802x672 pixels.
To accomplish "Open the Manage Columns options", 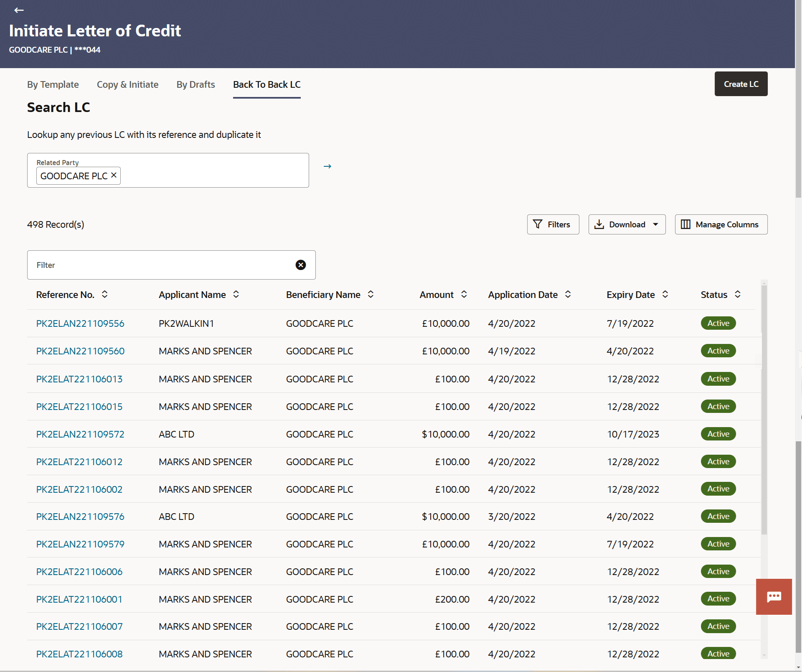I will [721, 224].
